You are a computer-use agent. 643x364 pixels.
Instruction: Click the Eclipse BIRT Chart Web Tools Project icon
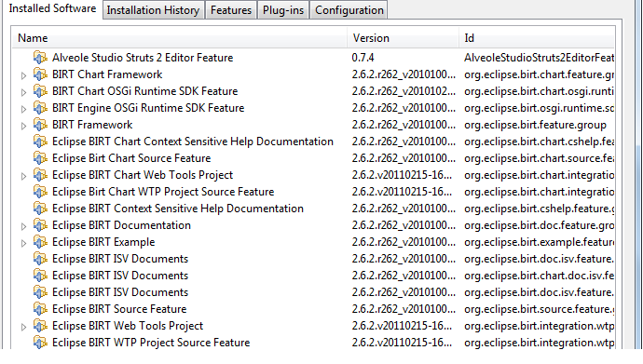coord(40,175)
